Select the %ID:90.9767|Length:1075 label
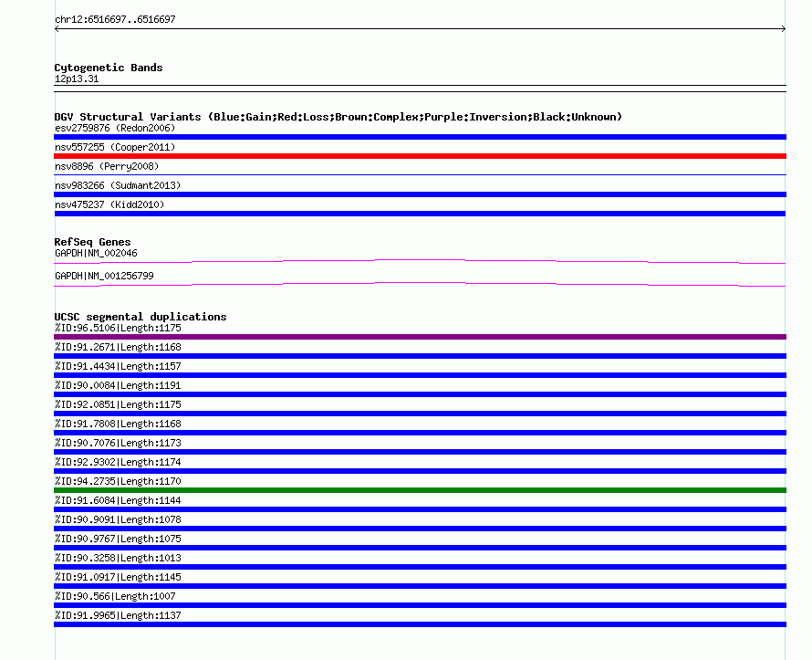 [x=118, y=539]
